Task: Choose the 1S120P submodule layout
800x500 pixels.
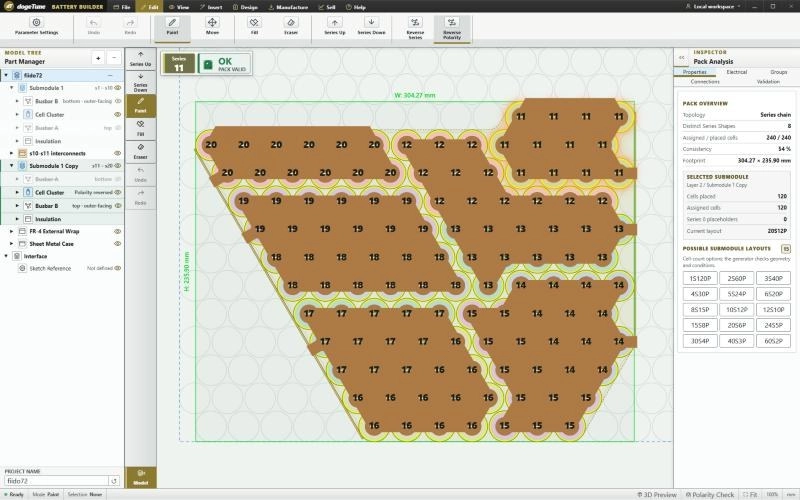Action: 700,279
